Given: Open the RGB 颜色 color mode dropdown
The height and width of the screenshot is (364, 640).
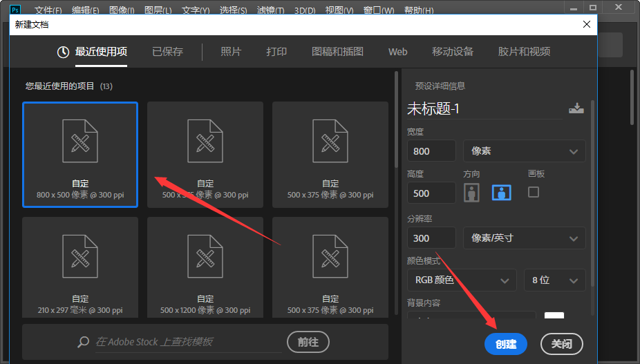Looking at the screenshot, I should click(x=462, y=280).
